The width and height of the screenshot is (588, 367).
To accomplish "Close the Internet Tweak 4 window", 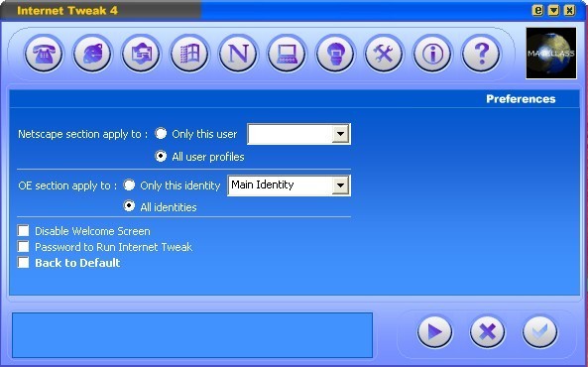I will [x=569, y=10].
